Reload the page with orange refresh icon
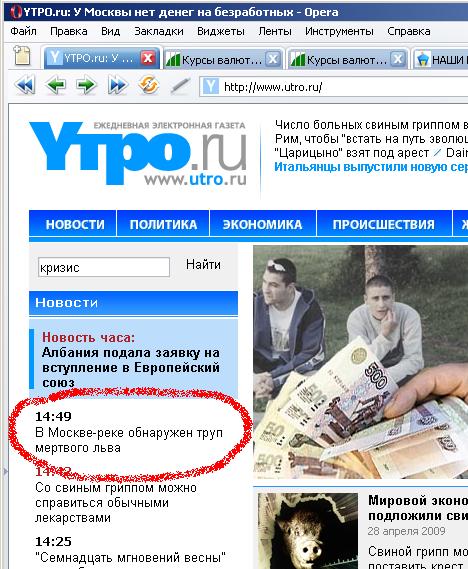The width and height of the screenshot is (468, 569). 148,85
